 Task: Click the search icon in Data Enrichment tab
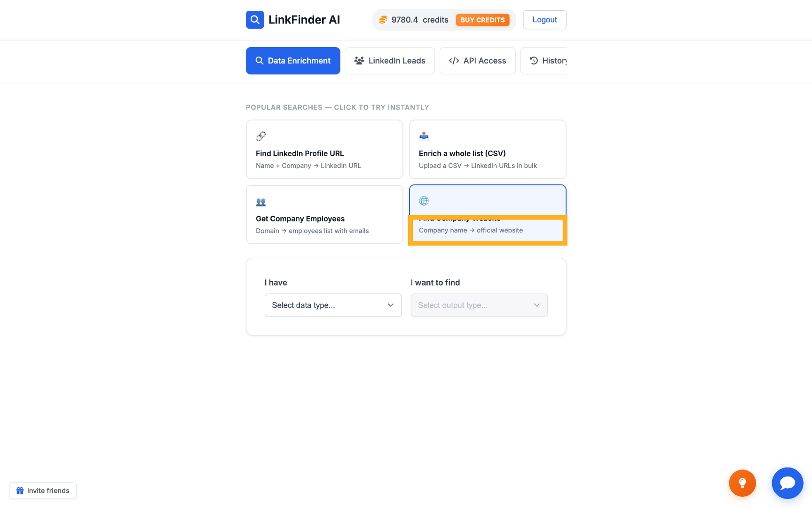click(259, 61)
